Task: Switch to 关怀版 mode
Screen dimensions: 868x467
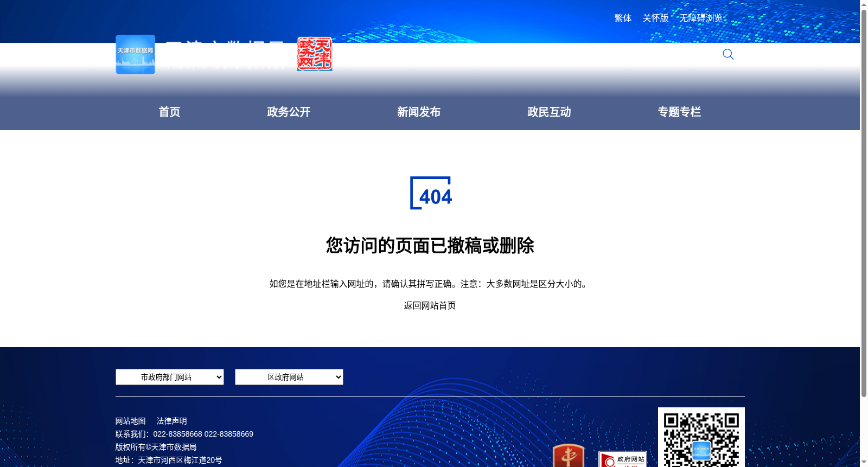Action: [x=655, y=18]
